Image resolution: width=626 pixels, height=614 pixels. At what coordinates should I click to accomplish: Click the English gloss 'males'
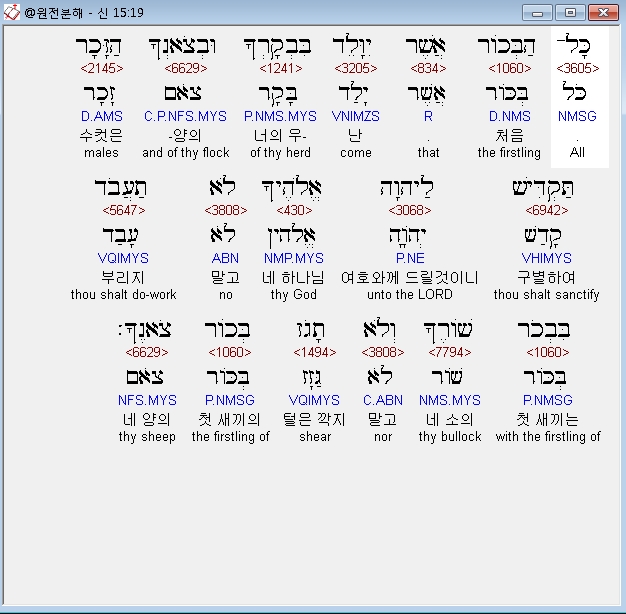(101, 153)
